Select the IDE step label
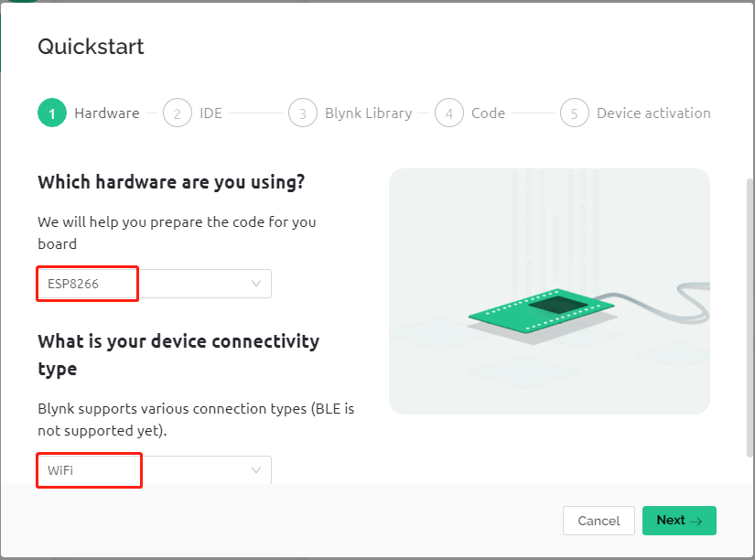Screen dimensions: 755x560 (210, 113)
